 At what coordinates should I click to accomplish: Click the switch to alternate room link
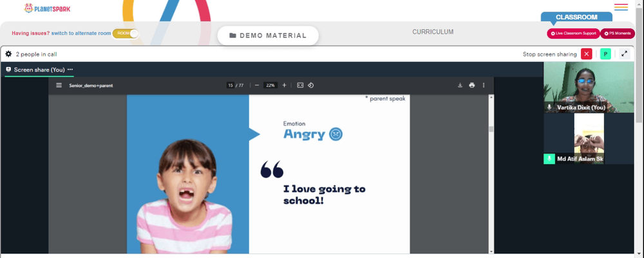[x=81, y=34]
